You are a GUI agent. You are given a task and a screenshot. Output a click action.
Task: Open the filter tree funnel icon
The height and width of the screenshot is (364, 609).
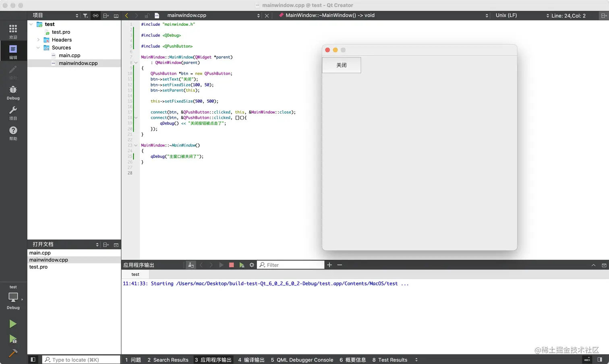click(x=85, y=16)
